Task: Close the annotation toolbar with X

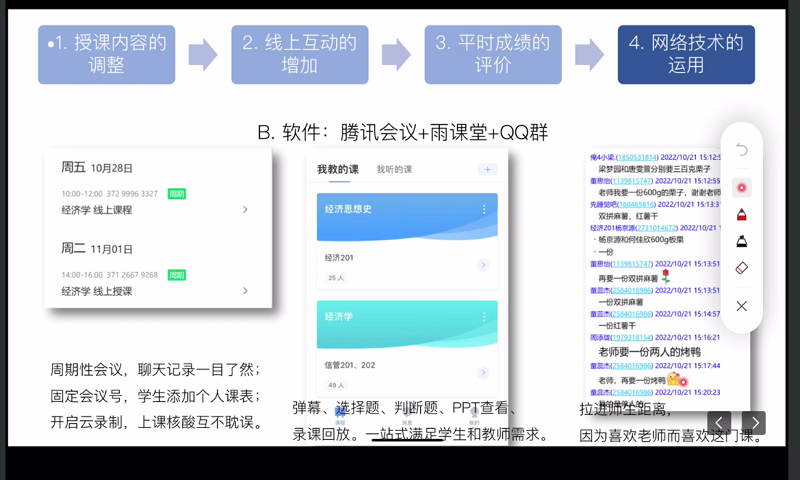Action: pyautogui.click(x=741, y=306)
